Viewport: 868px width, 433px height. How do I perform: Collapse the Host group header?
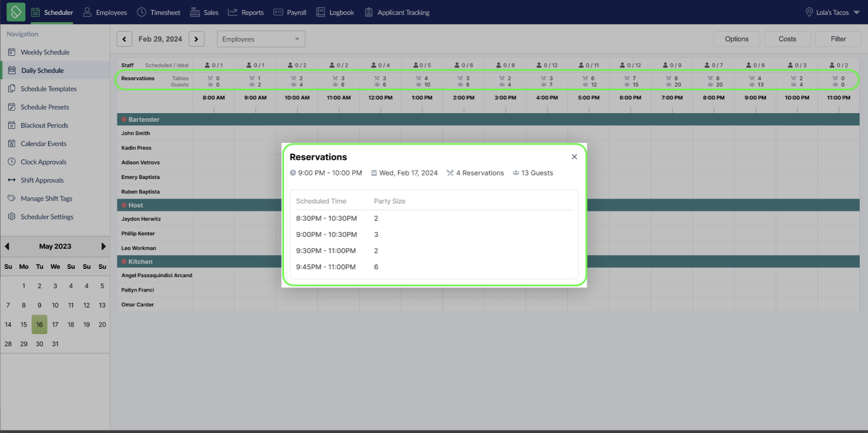pyautogui.click(x=488, y=205)
